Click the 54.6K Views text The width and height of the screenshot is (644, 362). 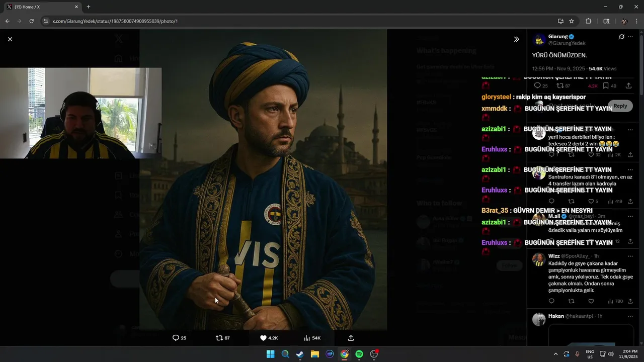(x=602, y=68)
